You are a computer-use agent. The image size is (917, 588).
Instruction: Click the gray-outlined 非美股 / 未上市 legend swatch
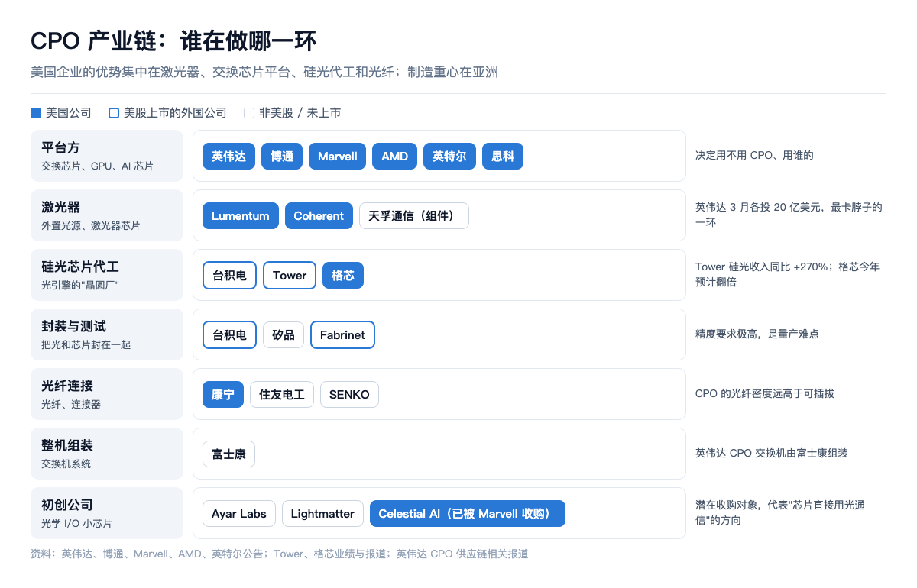(x=249, y=113)
